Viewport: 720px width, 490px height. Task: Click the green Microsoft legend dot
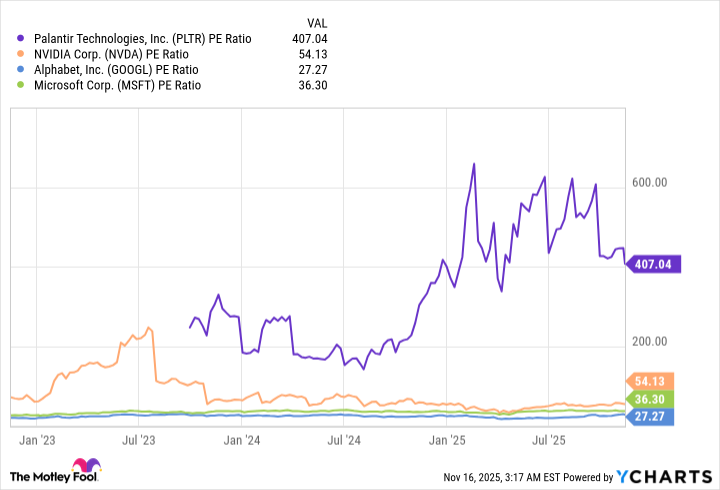tap(20, 85)
